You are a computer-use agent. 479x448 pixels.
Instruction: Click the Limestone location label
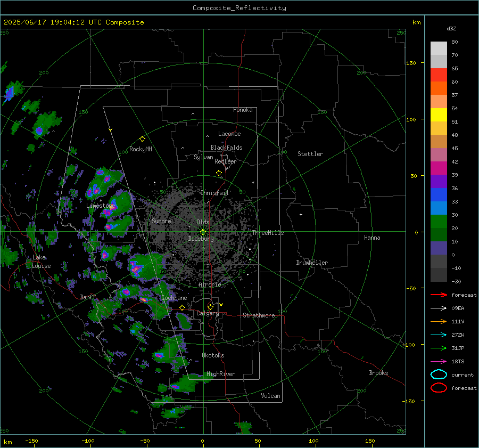101,206
